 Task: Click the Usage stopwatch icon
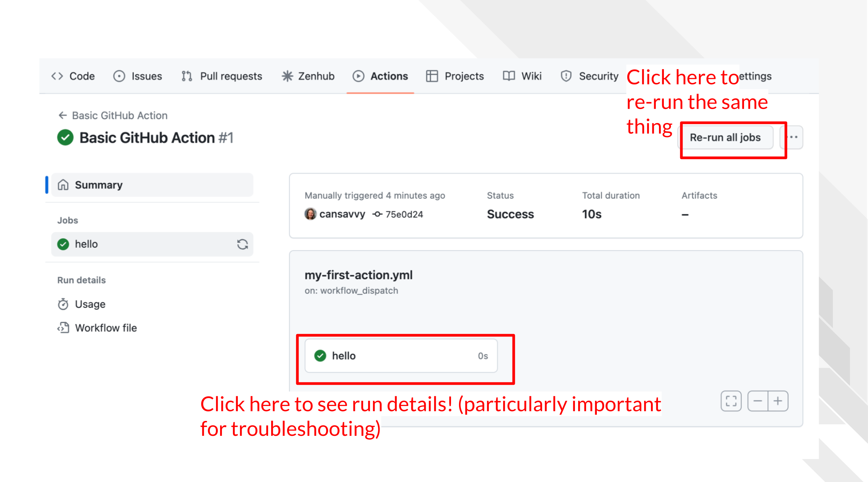tap(63, 304)
